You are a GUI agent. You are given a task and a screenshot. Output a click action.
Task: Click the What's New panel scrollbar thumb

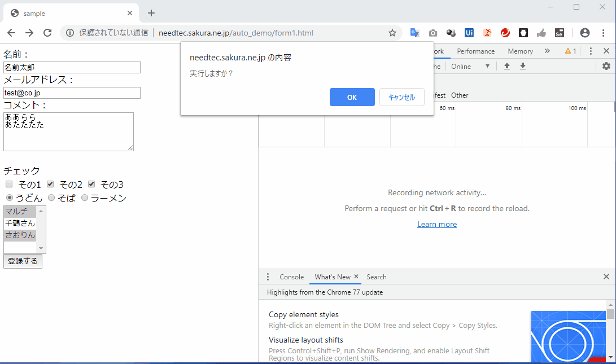610,314
